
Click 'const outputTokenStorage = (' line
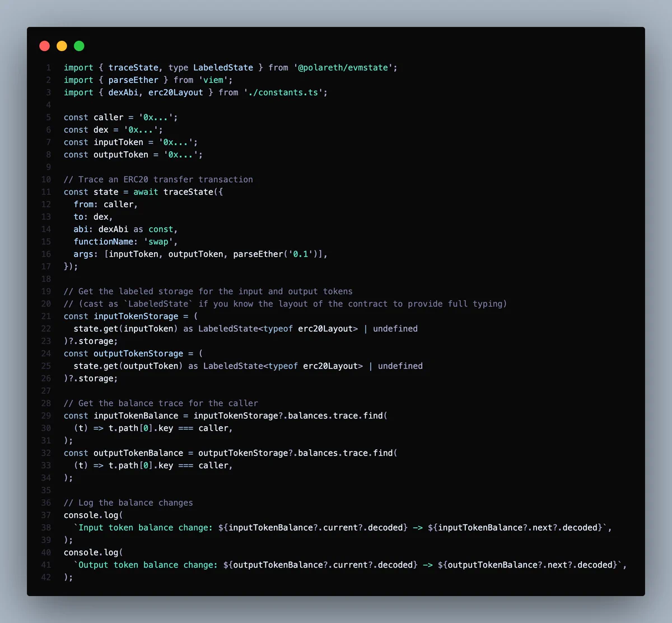133,354
